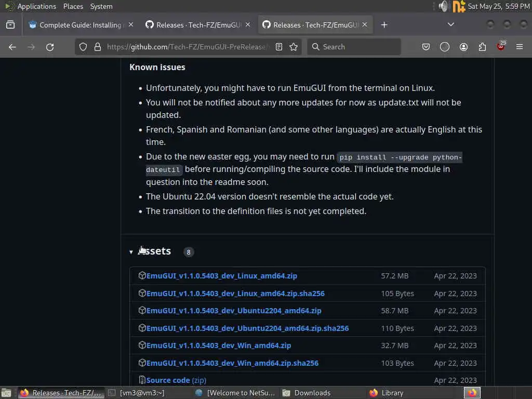Click the 57.2 MB file size
The width and height of the screenshot is (532, 399).
click(395, 276)
